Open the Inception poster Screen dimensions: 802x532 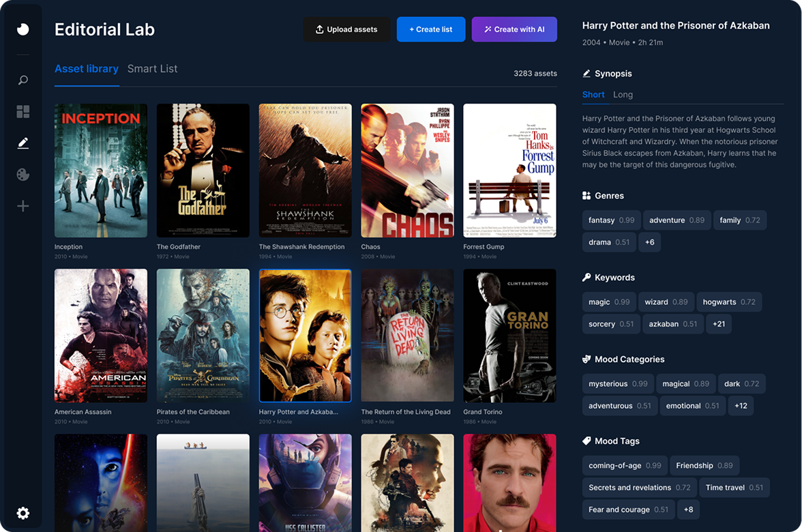pos(101,171)
